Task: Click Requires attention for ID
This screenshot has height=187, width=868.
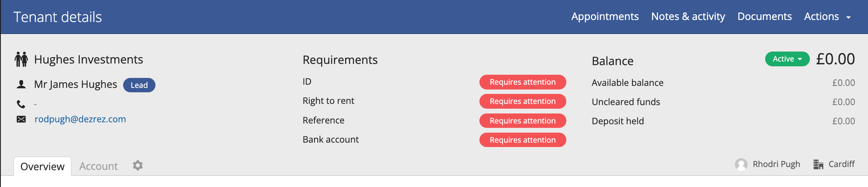Action: (522, 82)
